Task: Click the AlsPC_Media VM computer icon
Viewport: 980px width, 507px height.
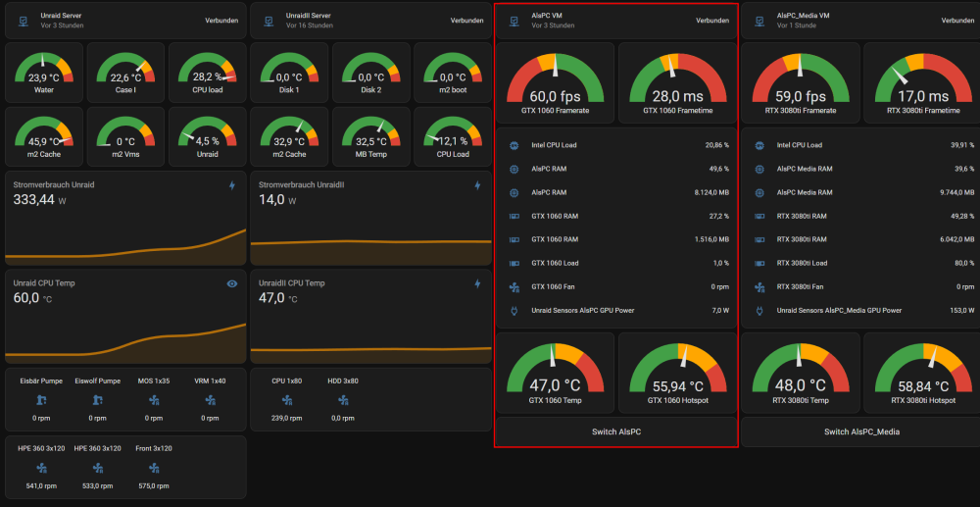Action: pos(759,21)
